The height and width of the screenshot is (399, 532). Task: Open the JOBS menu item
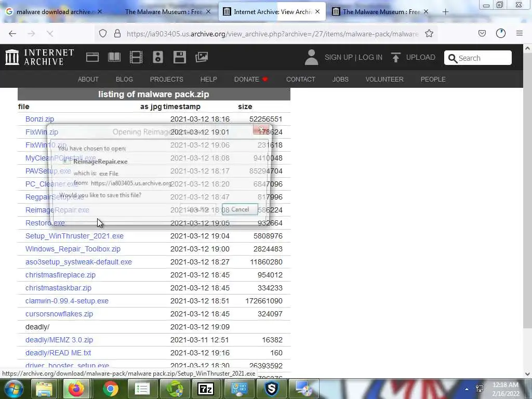coord(340,79)
